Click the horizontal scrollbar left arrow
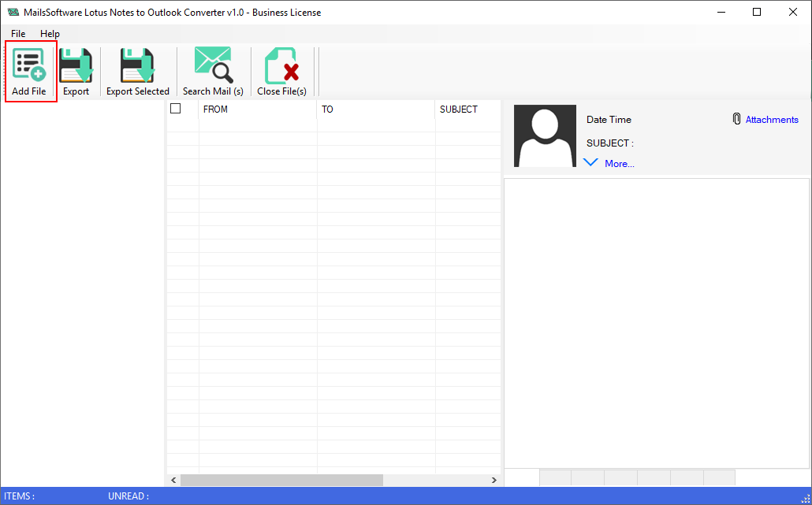 click(x=173, y=480)
